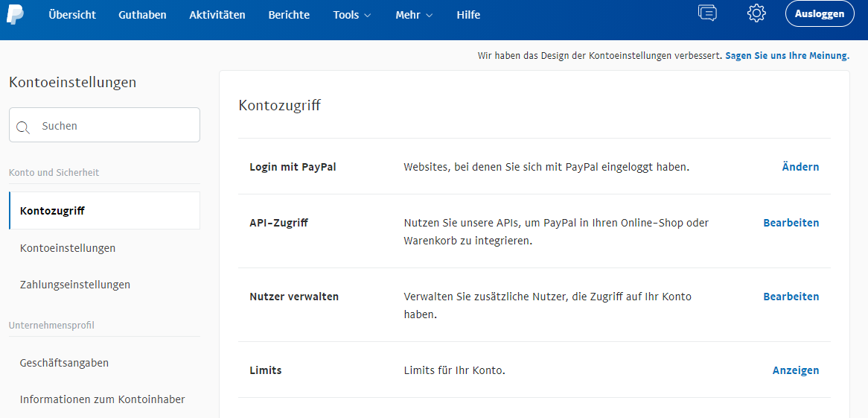
Task: Open Informationen zum Kontoinhaber
Action: click(x=103, y=399)
